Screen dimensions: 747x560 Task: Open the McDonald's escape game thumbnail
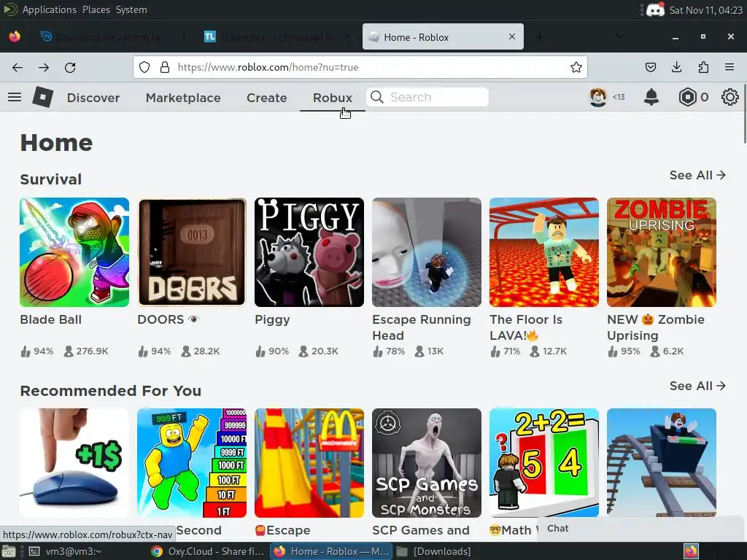click(x=309, y=463)
